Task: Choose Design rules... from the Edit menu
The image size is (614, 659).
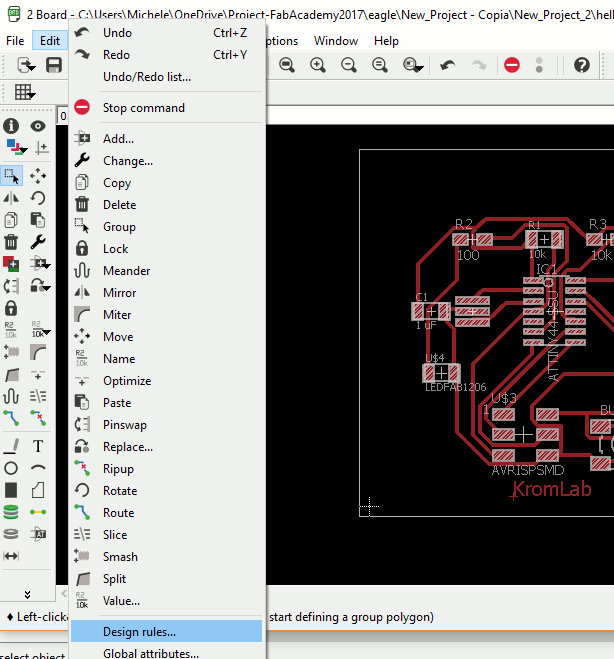Action: (x=166, y=631)
